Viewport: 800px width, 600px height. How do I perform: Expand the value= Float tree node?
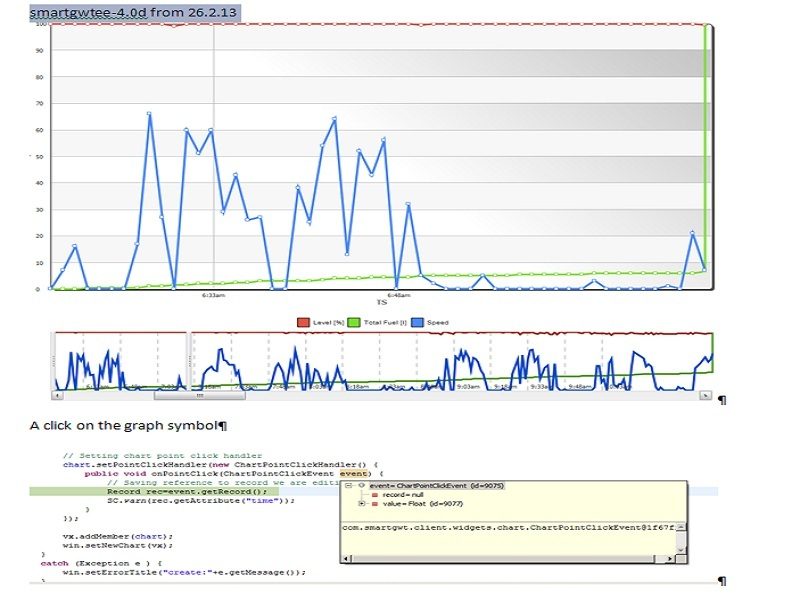360,504
